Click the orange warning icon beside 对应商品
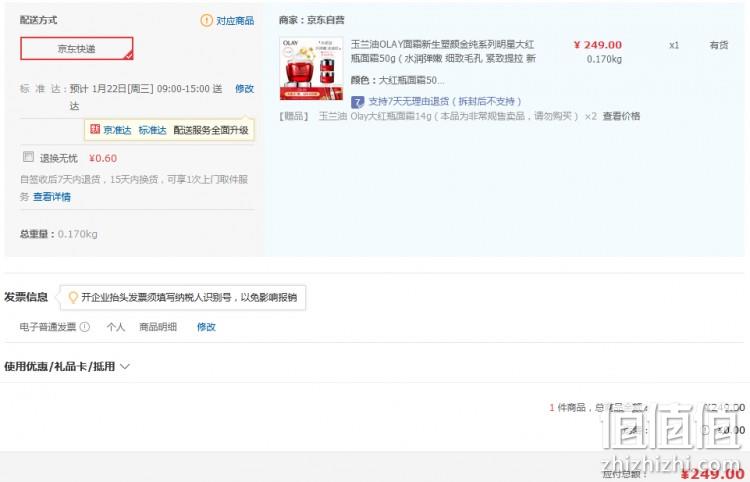 [206, 20]
